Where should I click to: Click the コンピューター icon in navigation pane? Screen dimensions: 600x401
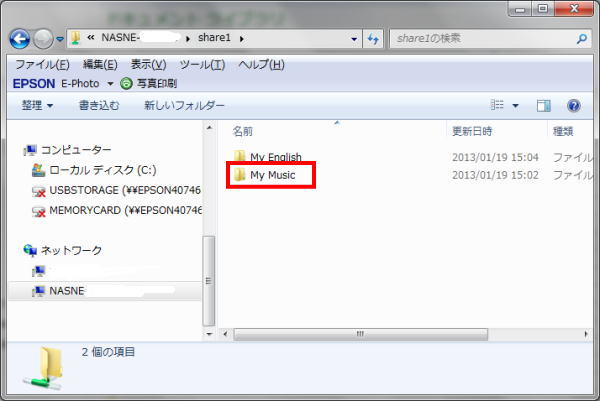point(30,150)
